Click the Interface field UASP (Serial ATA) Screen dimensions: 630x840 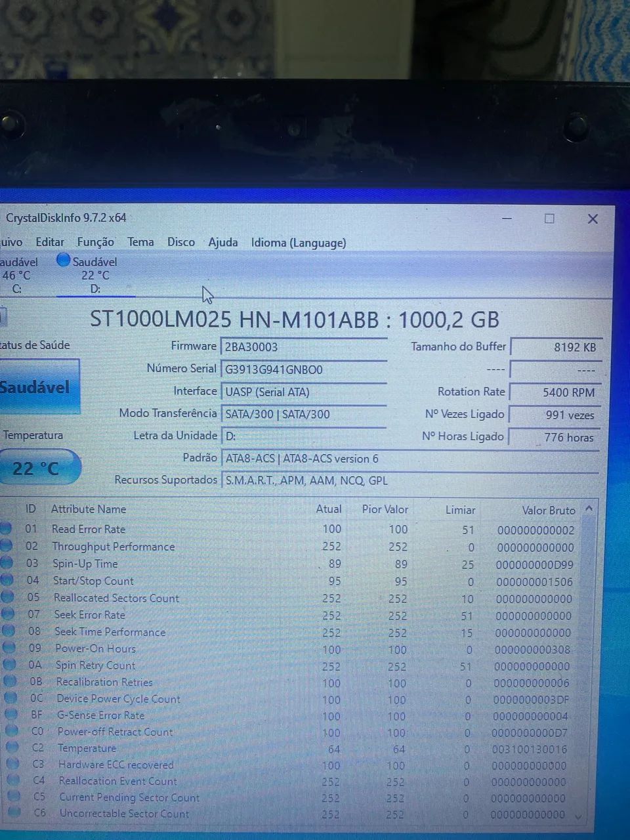click(303, 392)
